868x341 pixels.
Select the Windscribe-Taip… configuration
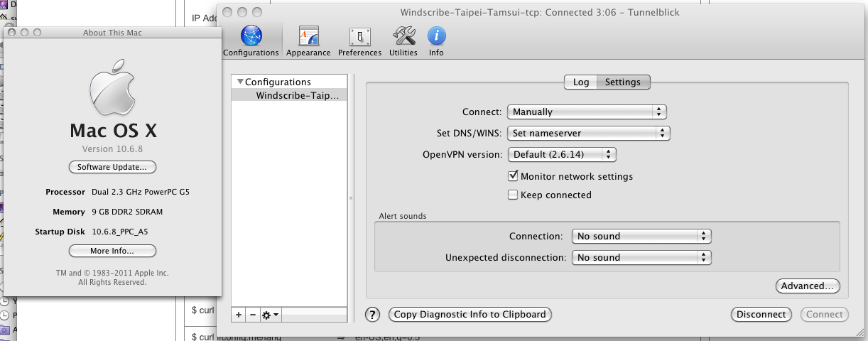click(290, 95)
